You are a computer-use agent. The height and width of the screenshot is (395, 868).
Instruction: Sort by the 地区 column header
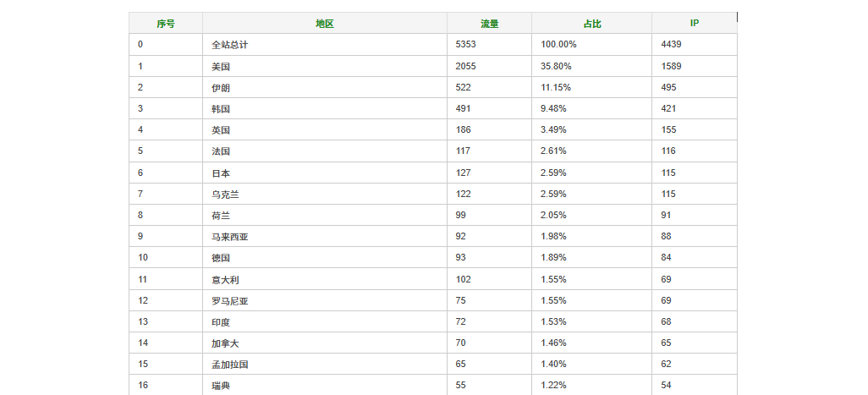point(325,24)
